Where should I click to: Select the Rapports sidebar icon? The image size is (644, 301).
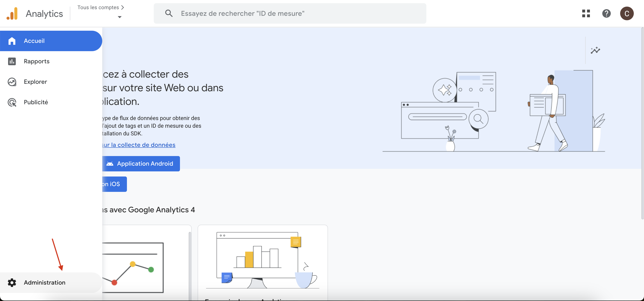click(x=12, y=61)
